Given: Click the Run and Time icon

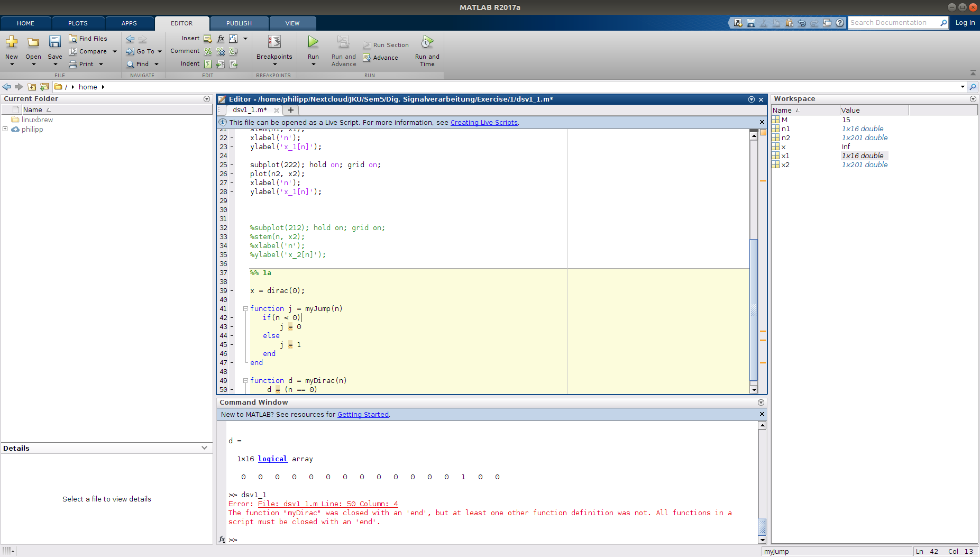Looking at the screenshot, I should [x=427, y=42].
